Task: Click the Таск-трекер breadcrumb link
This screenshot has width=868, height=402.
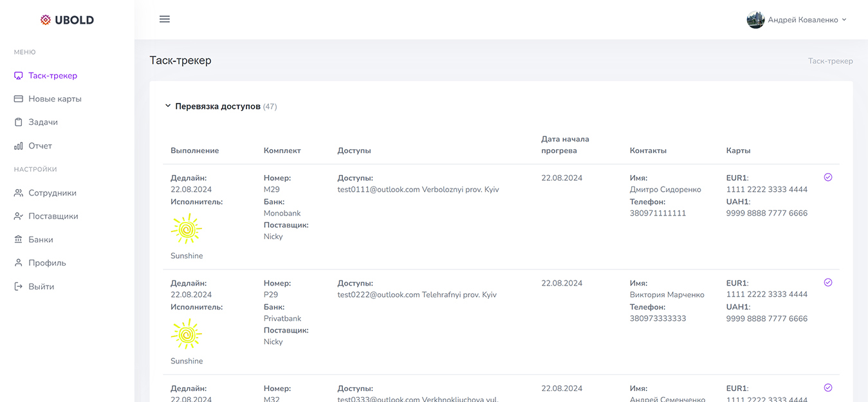Action: [x=830, y=61]
